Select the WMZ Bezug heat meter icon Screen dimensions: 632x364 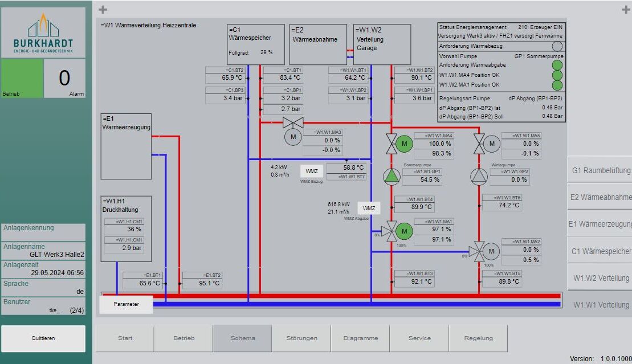[312, 170]
